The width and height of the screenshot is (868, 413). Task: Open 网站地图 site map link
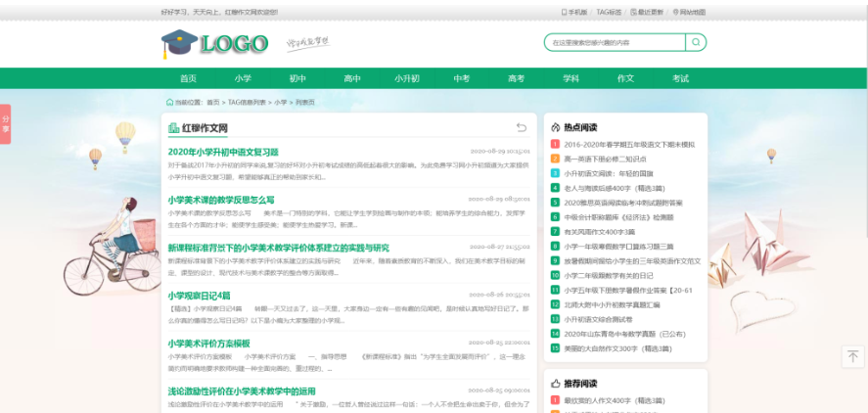[689, 12]
